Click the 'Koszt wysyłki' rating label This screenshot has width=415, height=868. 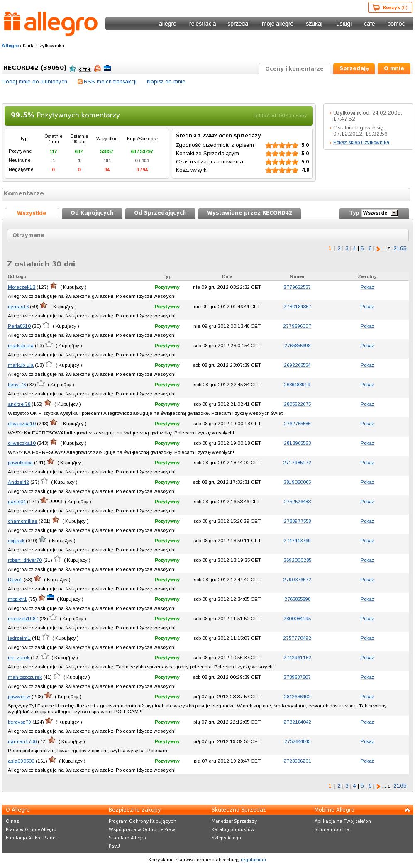click(x=192, y=170)
